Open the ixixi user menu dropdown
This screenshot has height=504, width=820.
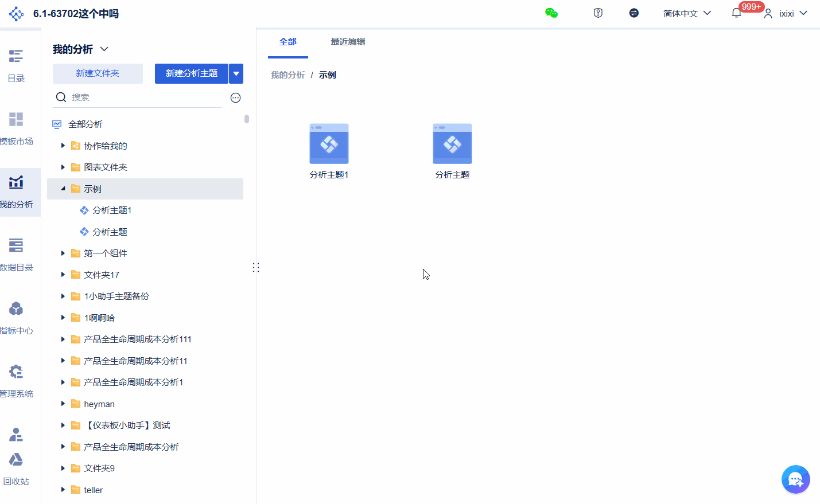pyautogui.click(x=794, y=13)
